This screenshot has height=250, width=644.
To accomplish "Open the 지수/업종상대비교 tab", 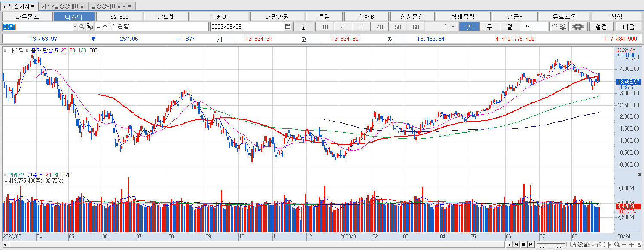I will [x=63, y=6].
